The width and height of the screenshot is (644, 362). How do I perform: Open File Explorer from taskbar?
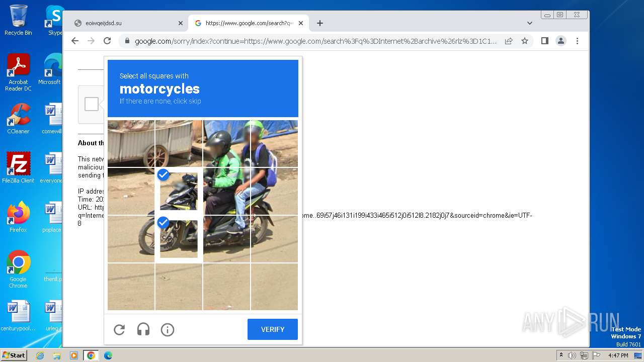coord(57,355)
